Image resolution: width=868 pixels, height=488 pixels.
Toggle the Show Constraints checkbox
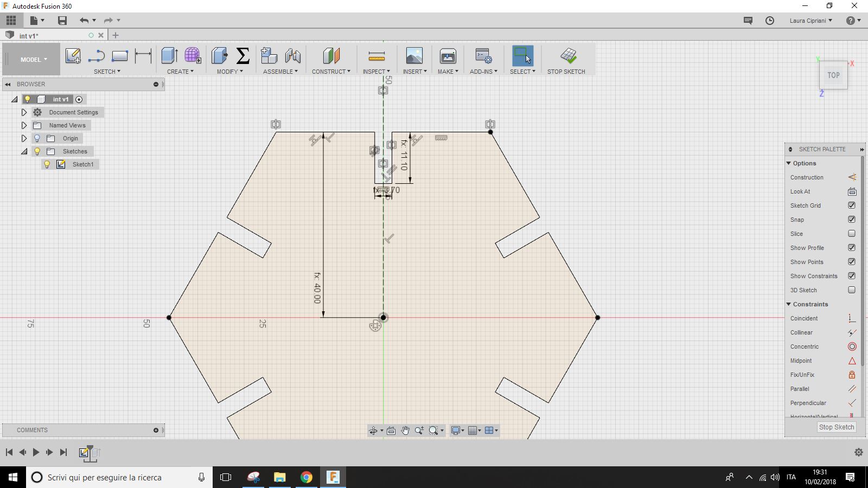(x=852, y=276)
